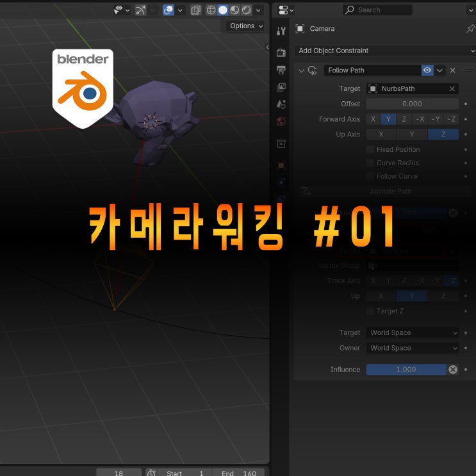
Task: Adjust the Influence slider at 1.000
Action: coord(406,370)
